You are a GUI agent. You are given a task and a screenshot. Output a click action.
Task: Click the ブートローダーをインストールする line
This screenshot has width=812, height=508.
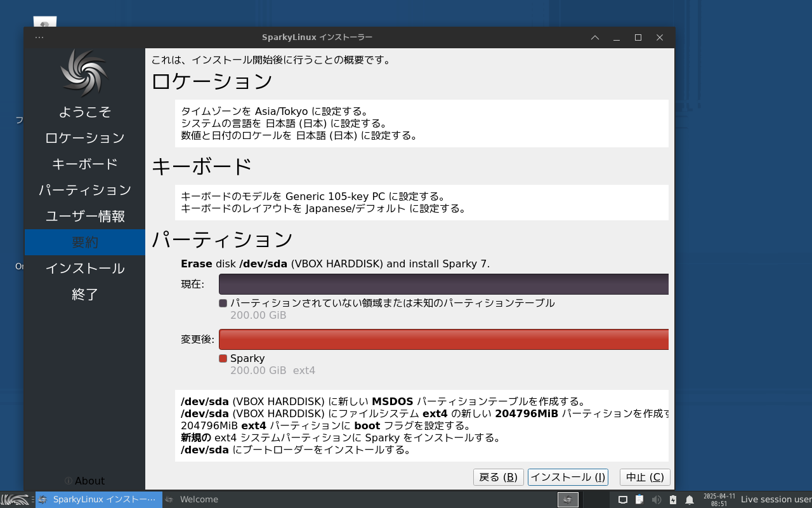coord(296,450)
